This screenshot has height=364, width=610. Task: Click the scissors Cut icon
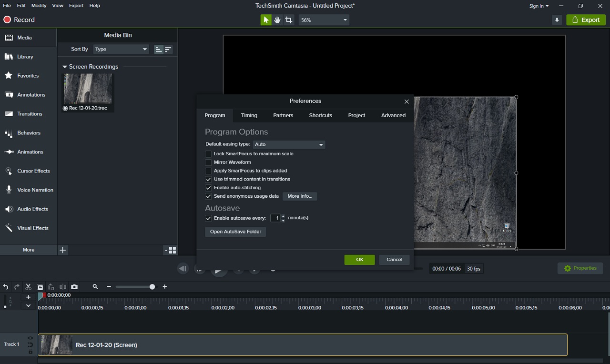(x=28, y=287)
